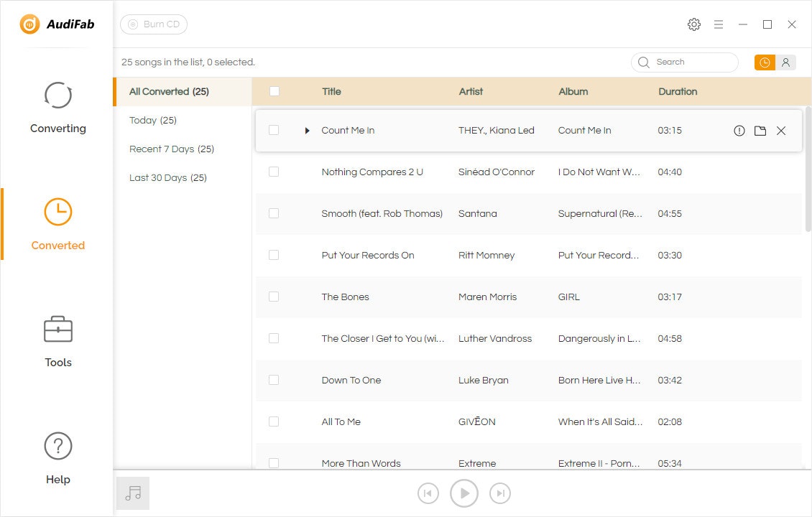Click artist Santana
The image size is (812, 517).
pos(477,214)
